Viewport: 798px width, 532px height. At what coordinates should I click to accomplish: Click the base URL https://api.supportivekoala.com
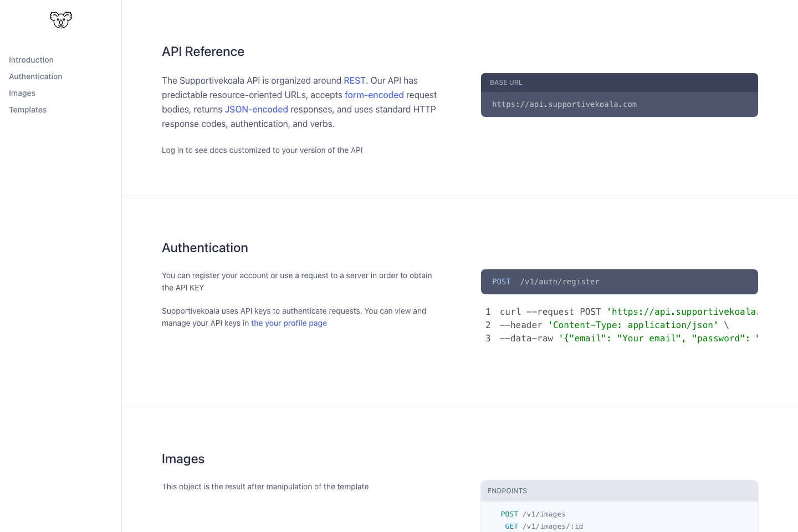point(564,104)
